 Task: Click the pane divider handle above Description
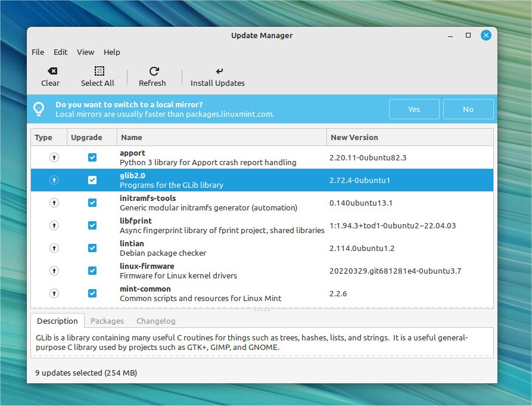point(262,310)
